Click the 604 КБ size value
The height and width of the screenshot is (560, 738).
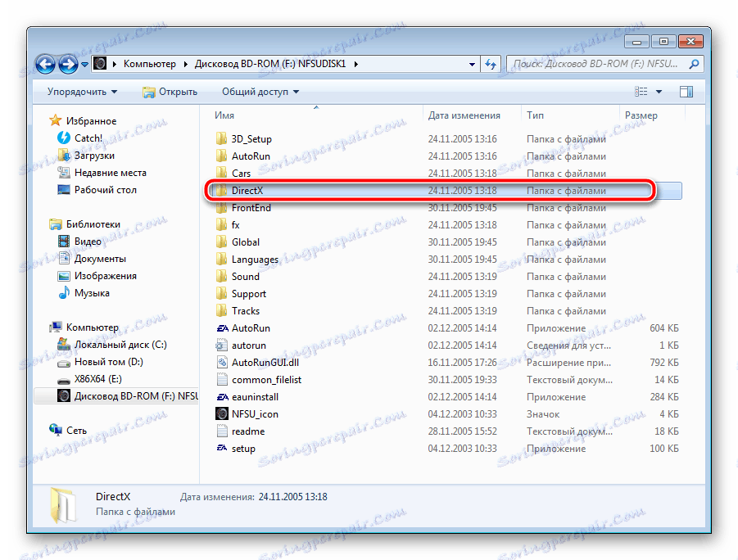point(663,328)
